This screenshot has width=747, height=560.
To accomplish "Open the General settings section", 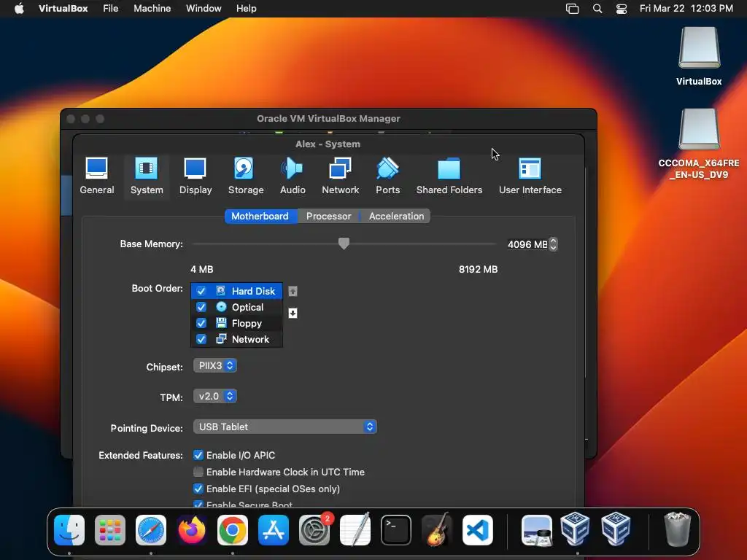I will (97, 176).
